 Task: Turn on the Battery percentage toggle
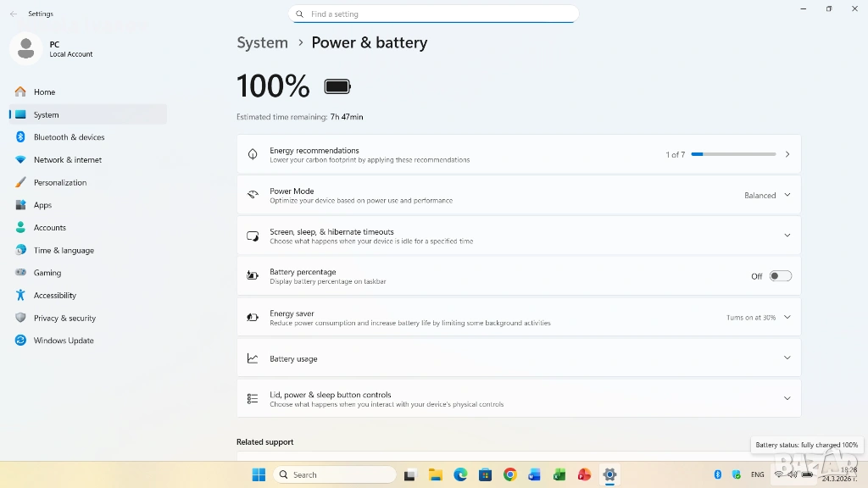coord(780,276)
